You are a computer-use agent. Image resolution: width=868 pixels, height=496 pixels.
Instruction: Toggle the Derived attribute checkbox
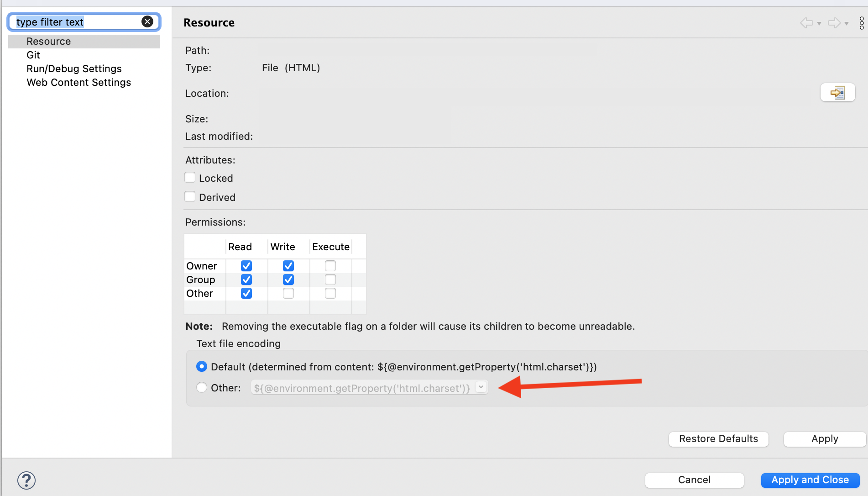190,197
